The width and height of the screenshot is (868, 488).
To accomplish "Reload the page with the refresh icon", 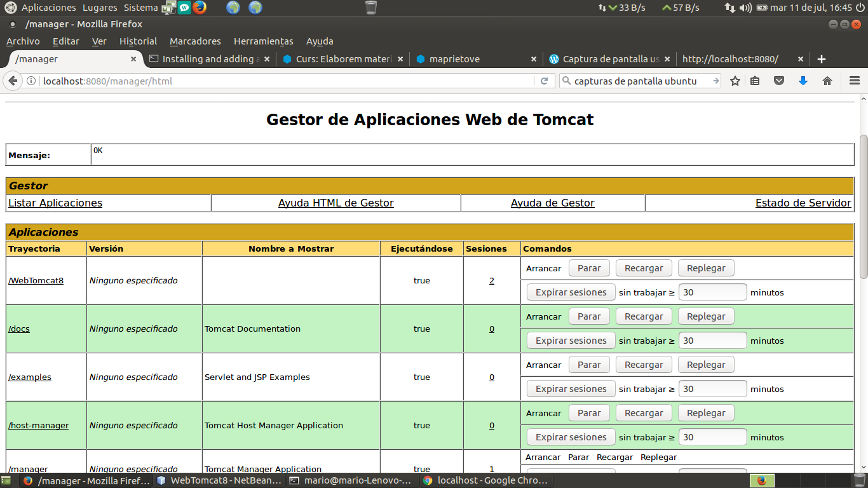I will tap(544, 81).
